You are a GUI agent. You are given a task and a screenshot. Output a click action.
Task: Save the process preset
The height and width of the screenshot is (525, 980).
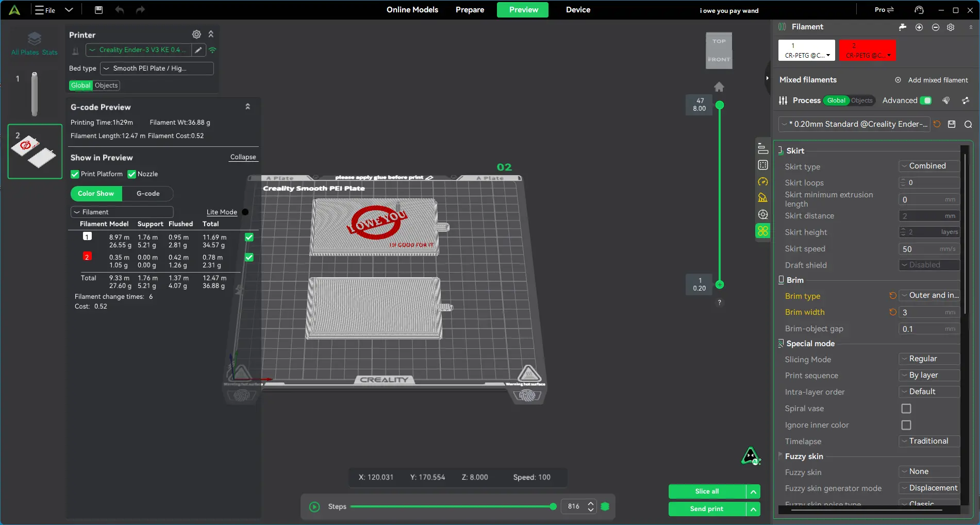coord(952,124)
